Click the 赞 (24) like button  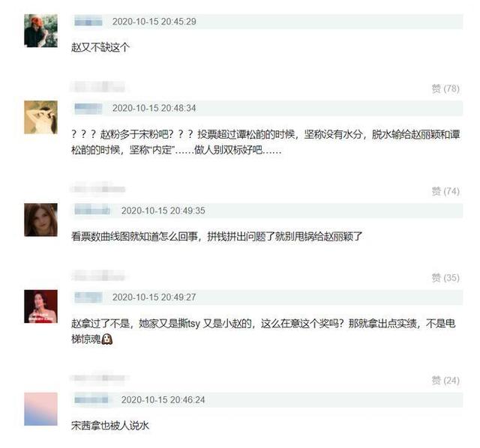coord(445,381)
